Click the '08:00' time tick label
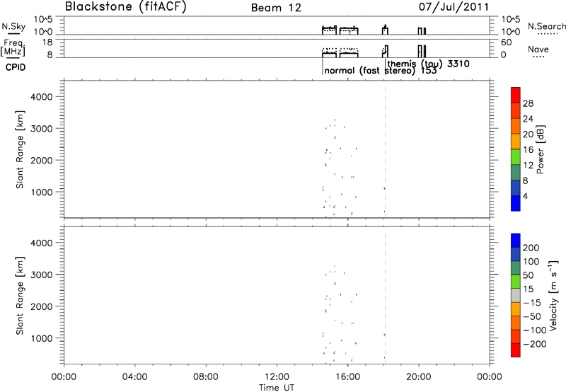The image size is (566, 392). click(206, 377)
